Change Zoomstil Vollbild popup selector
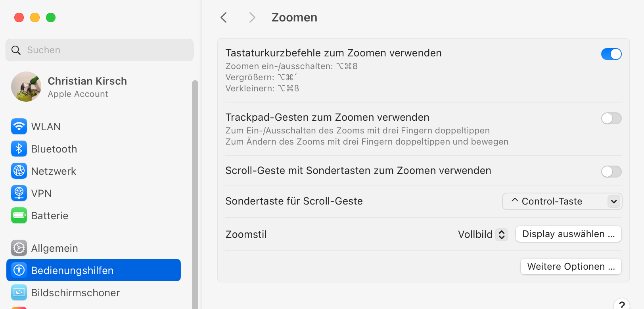The width and height of the screenshot is (644, 309). pyautogui.click(x=483, y=235)
